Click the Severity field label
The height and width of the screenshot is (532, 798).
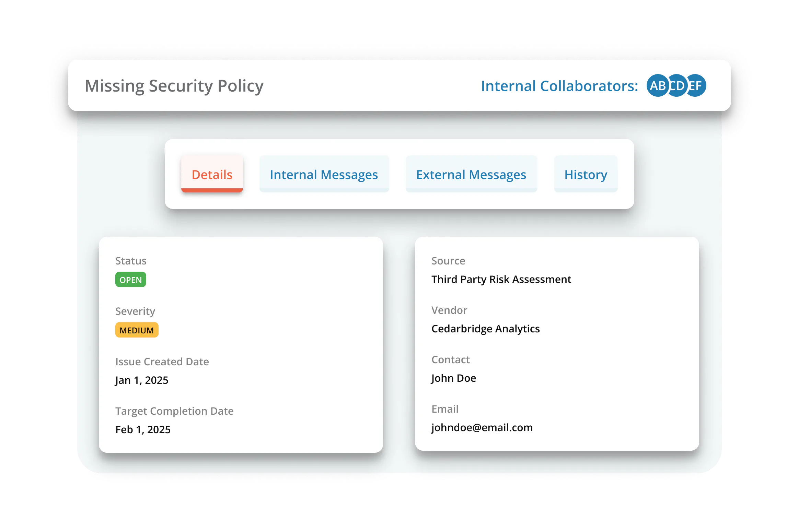tap(135, 311)
